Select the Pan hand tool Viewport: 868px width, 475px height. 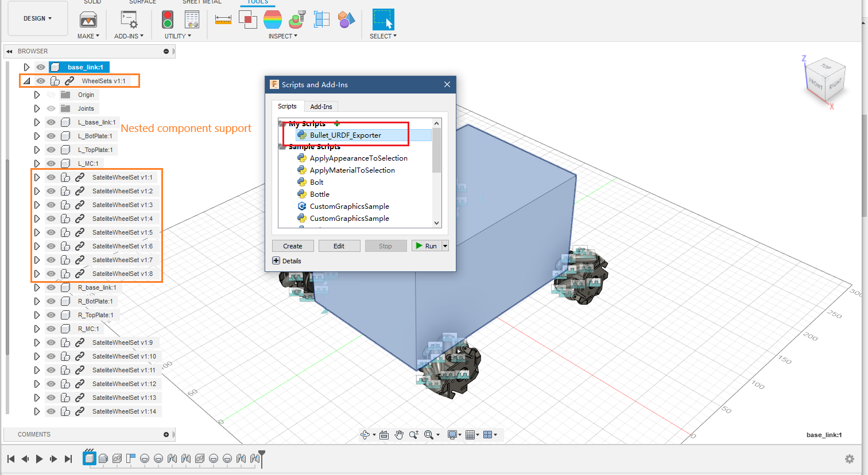click(399, 435)
